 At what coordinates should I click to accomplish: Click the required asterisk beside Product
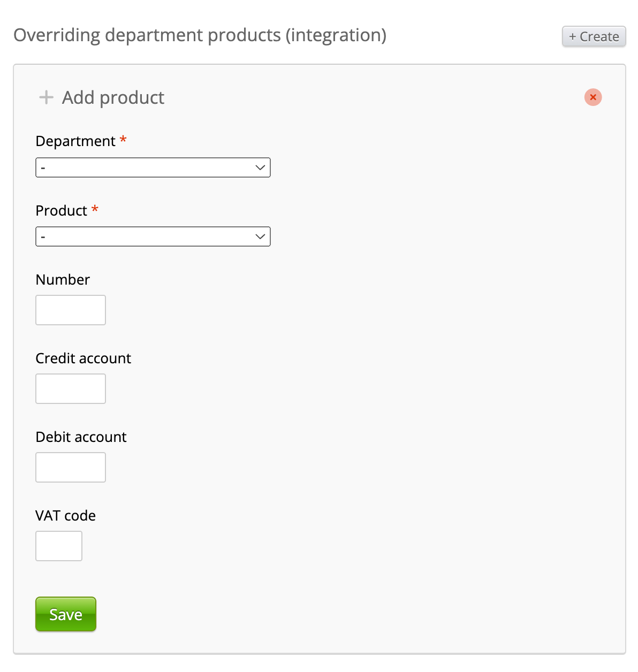pos(95,209)
